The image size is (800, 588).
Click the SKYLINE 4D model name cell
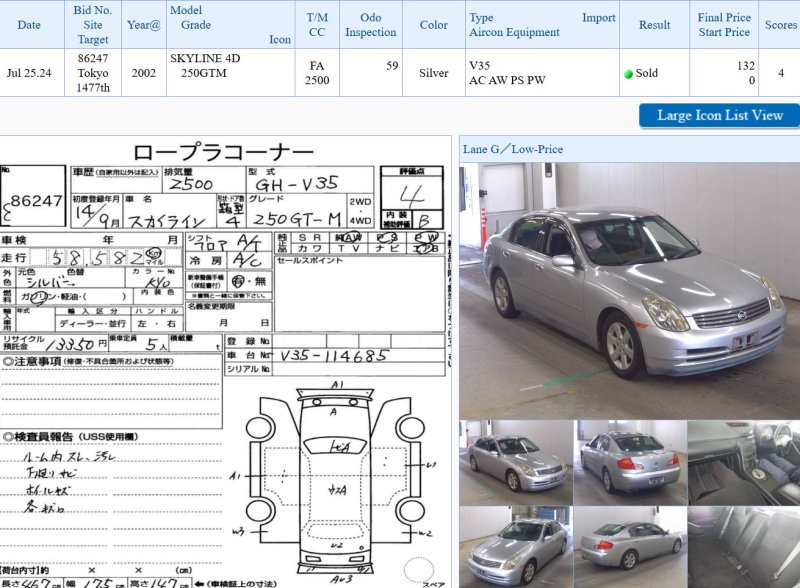pos(205,59)
